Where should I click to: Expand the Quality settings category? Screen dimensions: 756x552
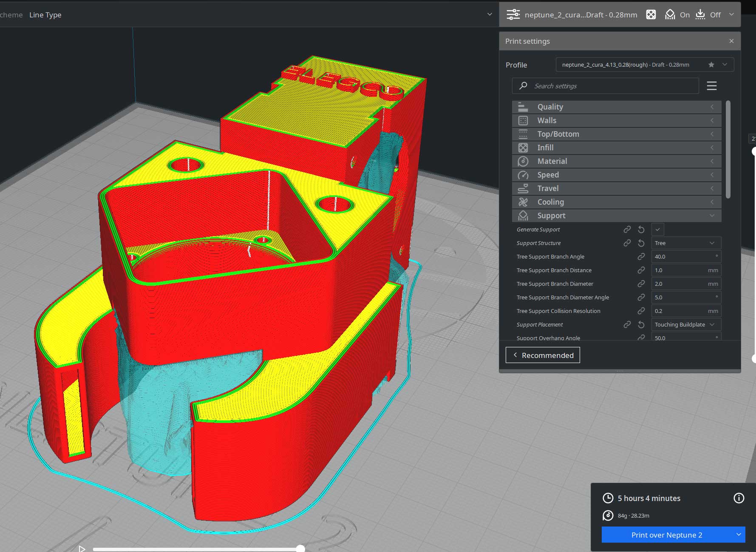(617, 107)
